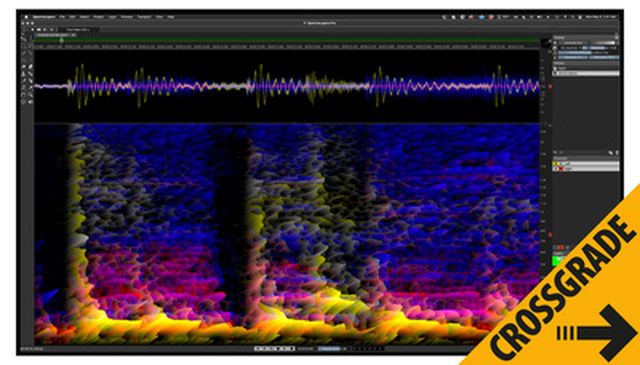The height and width of the screenshot is (365, 640).
Task: Select the layer with the yellow color swatch
Action: click(x=586, y=164)
